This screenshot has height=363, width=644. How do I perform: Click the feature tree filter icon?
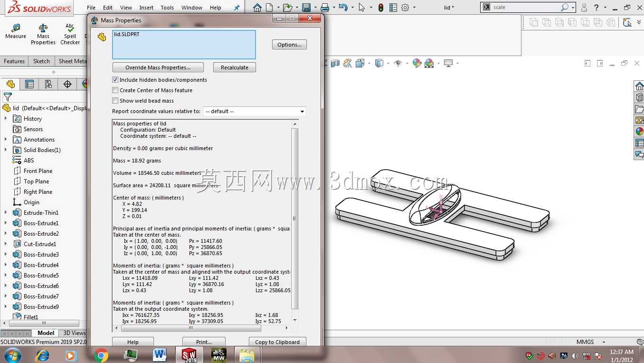click(x=8, y=97)
